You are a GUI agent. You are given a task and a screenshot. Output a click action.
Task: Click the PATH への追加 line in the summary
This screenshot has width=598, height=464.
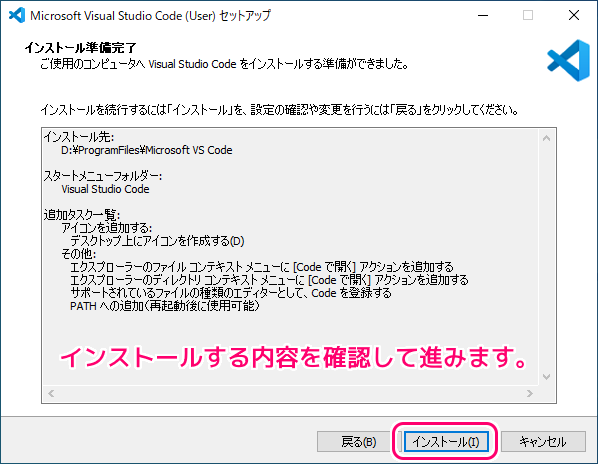tap(165, 306)
